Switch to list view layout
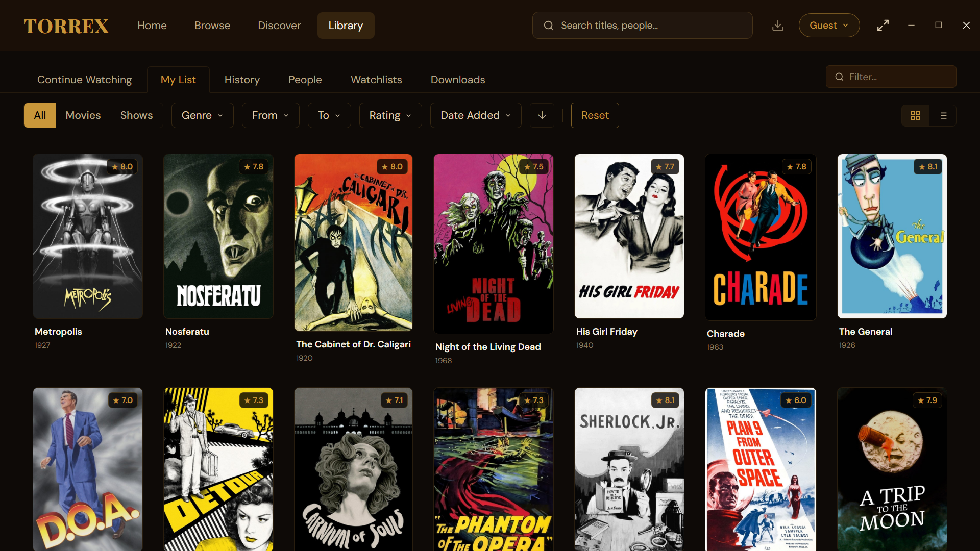The image size is (980, 551). point(943,116)
